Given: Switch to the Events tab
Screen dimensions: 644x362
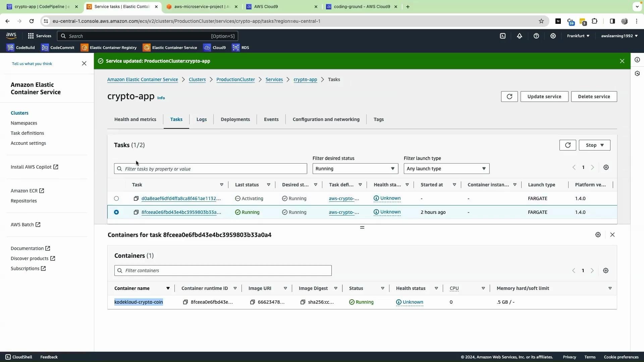Looking at the screenshot, I should coord(271,119).
